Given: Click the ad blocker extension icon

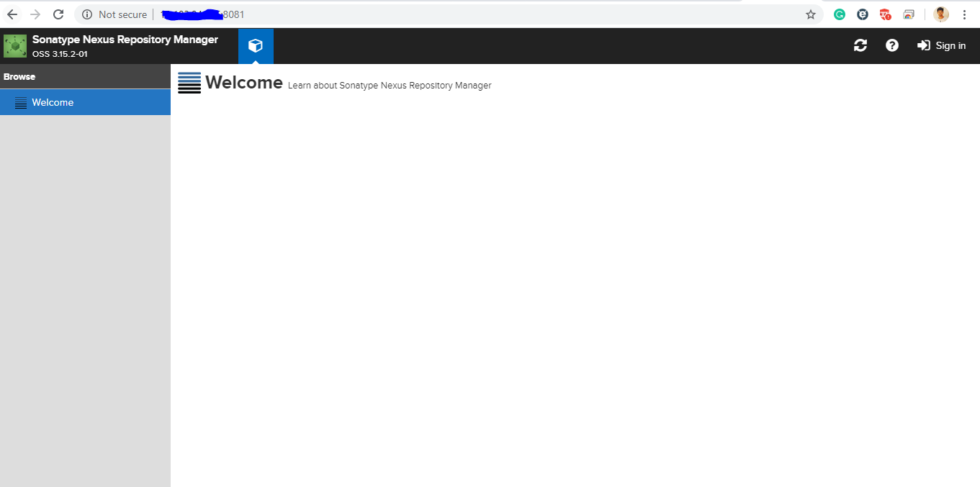Looking at the screenshot, I should 885,14.
